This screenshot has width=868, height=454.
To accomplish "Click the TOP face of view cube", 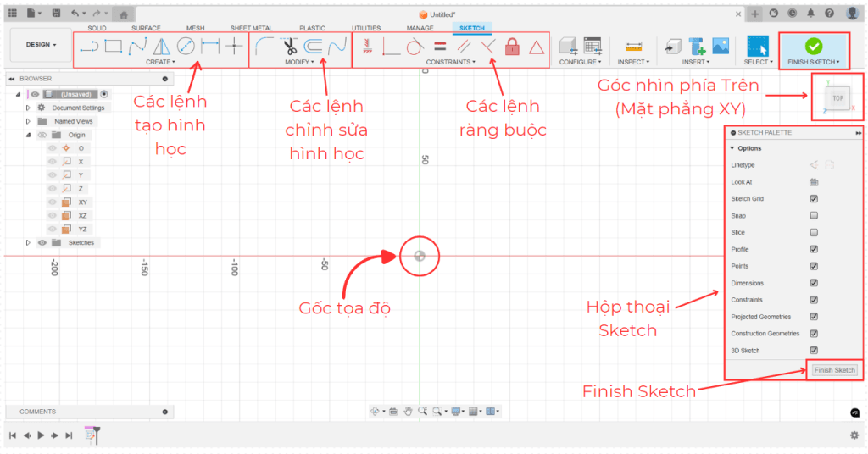I will tap(837, 98).
